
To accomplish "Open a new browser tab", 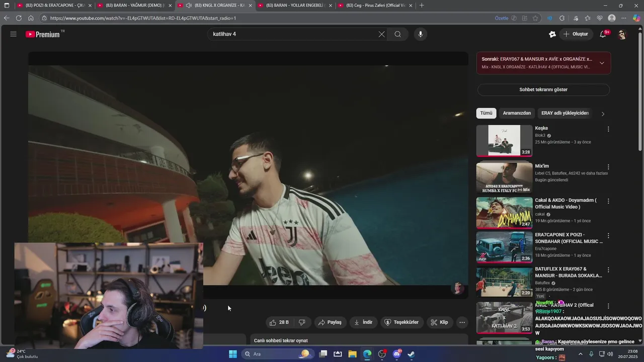I will point(422,6).
